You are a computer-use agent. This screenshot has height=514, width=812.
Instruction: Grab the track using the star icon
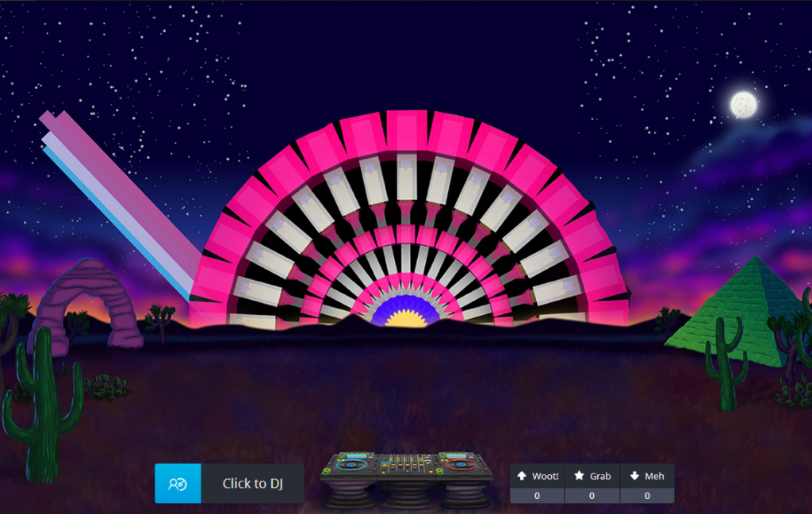click(580, 476)
